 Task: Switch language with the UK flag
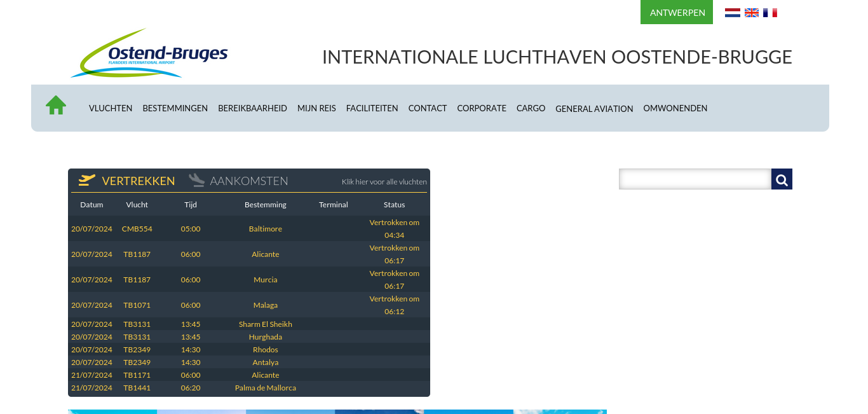(752, 13)
